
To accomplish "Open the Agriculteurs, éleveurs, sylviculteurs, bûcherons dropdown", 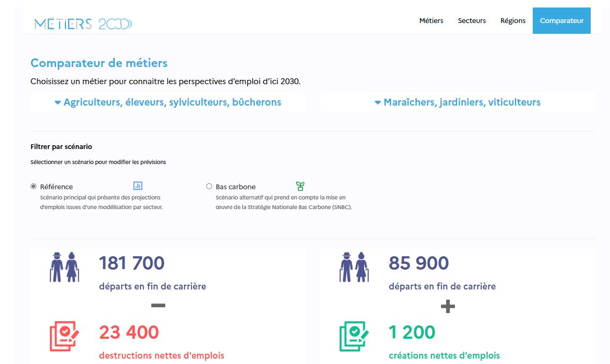I will (x=168, y=102).
